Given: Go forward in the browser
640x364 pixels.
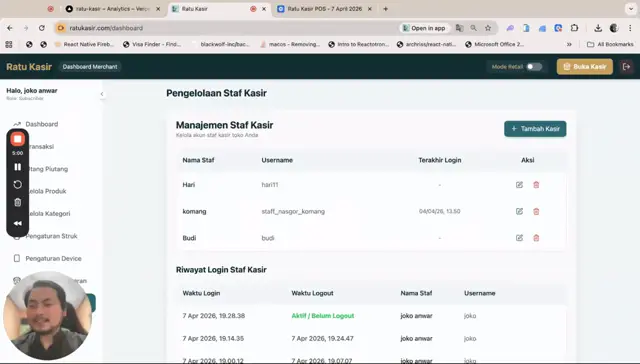Looking at the screenshot, I should click(26, 28).
